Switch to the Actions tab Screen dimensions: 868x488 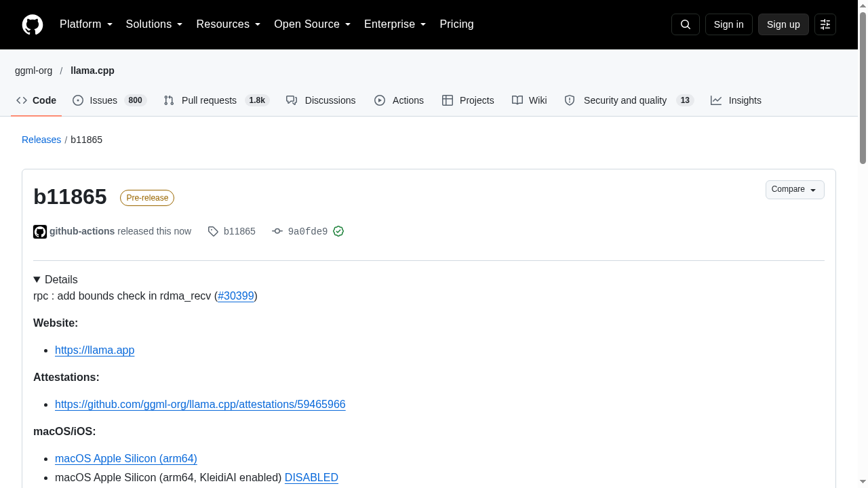pyautogui.click(x=399, y=100)
